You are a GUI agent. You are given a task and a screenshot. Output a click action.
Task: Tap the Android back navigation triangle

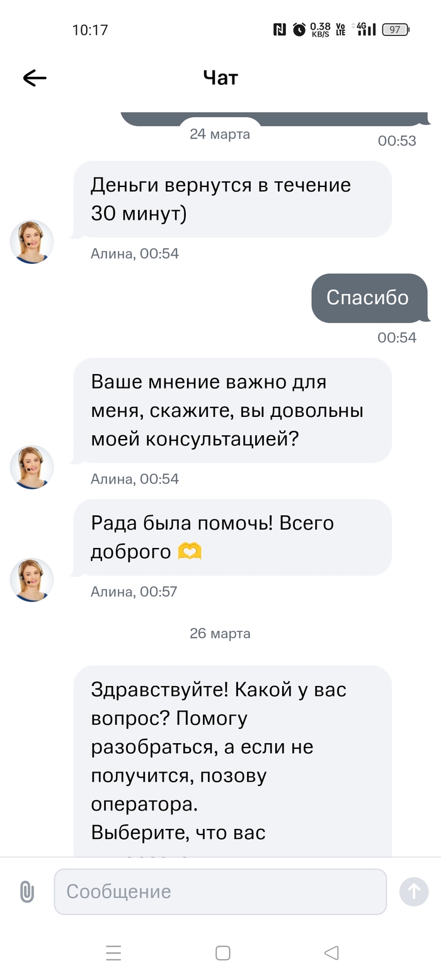tap(331, 953)
